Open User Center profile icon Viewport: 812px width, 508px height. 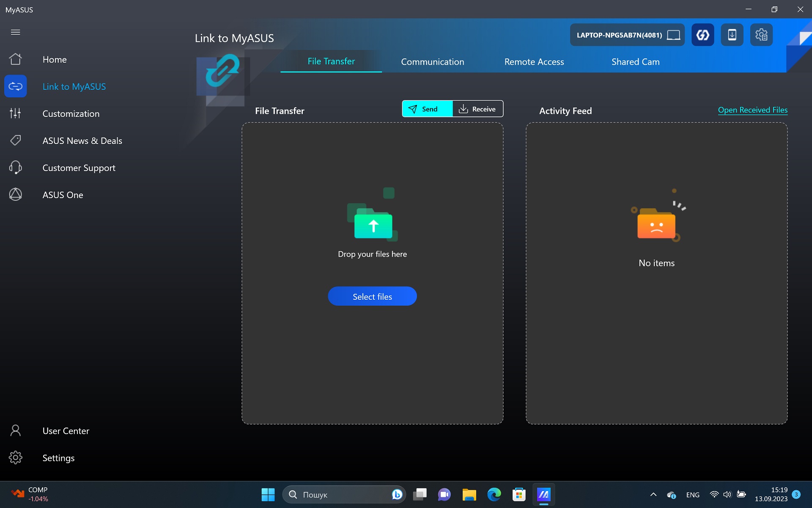tap(15, 431)
